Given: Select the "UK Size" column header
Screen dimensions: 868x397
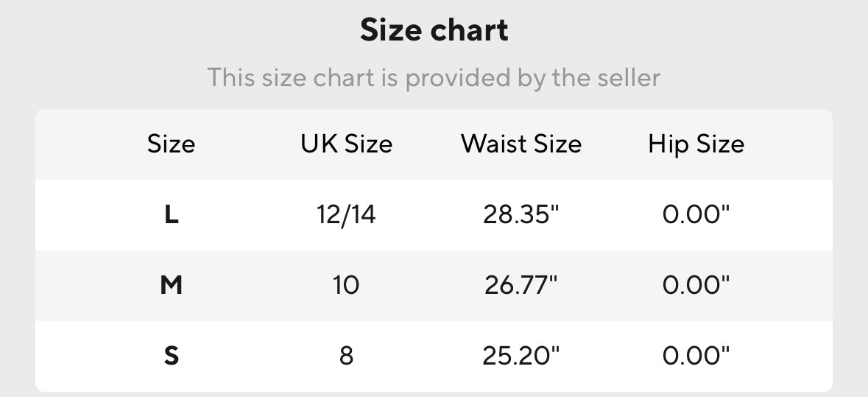Looking at the screenshot, I should [346, 144].
